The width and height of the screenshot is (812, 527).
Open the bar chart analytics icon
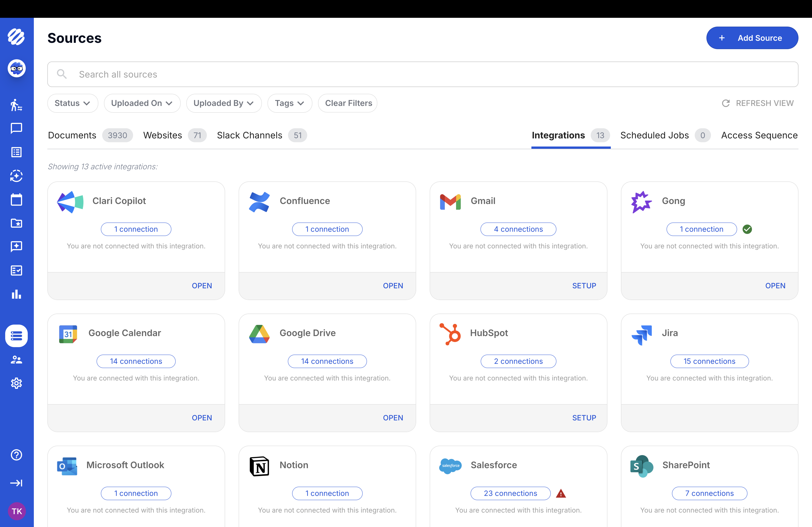click(16, 294)
